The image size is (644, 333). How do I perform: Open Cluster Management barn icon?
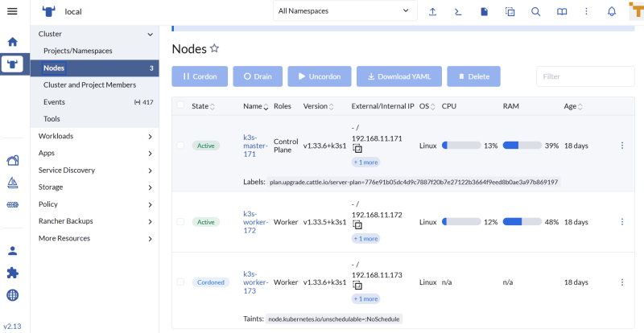pos(13,160)
